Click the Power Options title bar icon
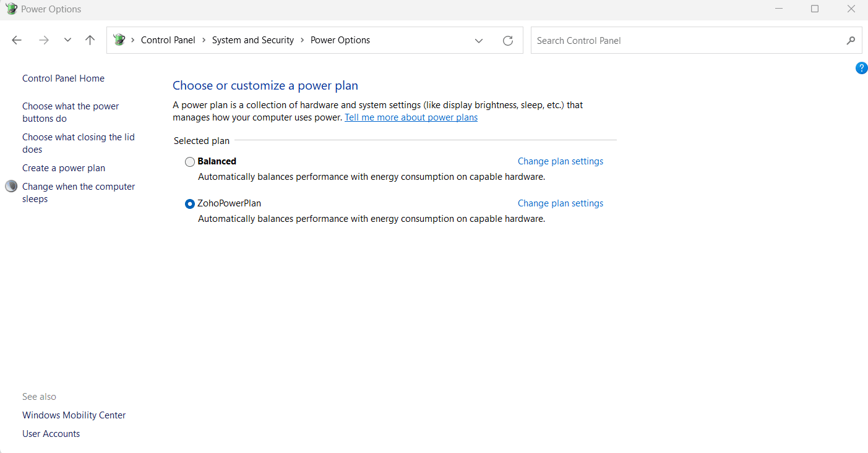The height and width of the screenshot is (453, 868). point(11,9)
